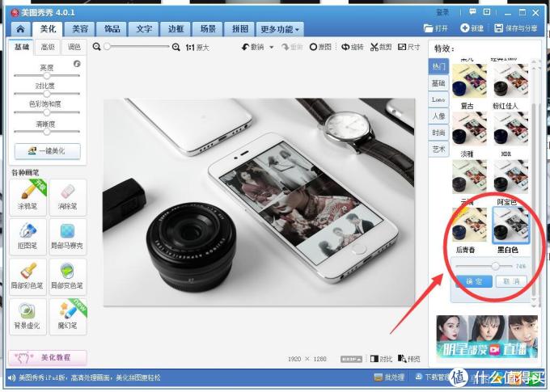Select the Lomo effects category
Image resolution: width=550 pixels, height=392 pixels.
(x=438, y=99)
